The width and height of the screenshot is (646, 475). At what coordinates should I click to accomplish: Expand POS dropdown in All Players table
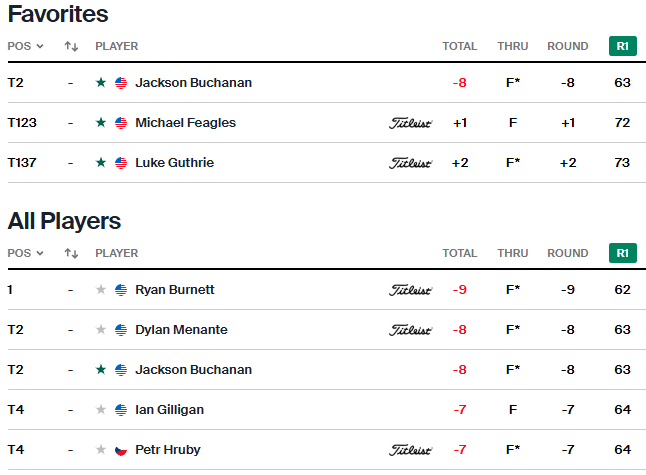[x=26, y=253]
